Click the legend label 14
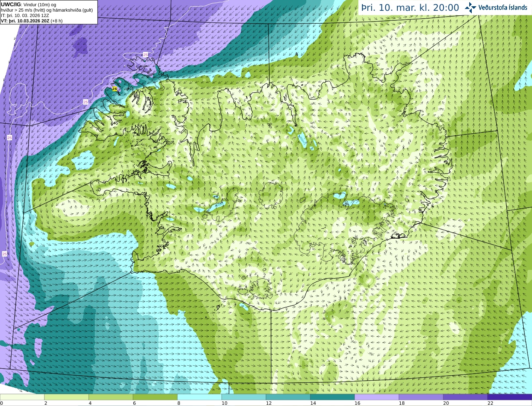 [x=313, y=403]
